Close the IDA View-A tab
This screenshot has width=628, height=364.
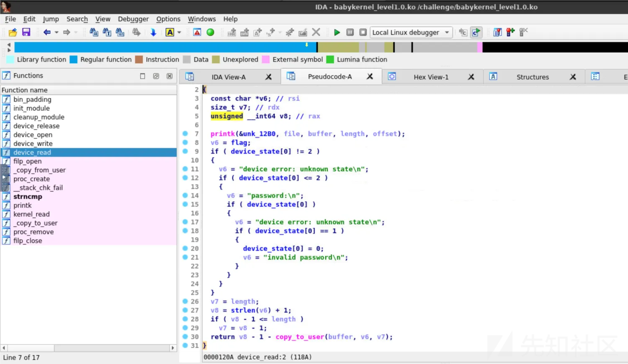tap(268, 77)
